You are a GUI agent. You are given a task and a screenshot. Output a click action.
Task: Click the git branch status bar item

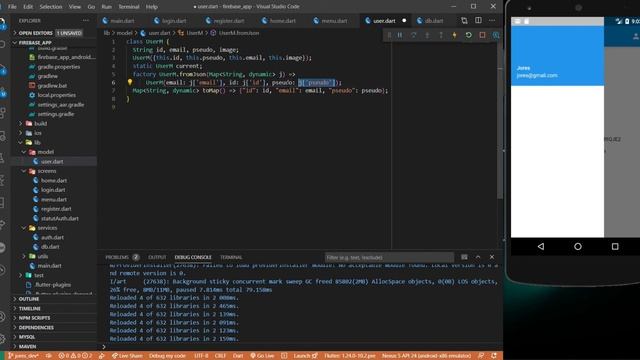23,356
